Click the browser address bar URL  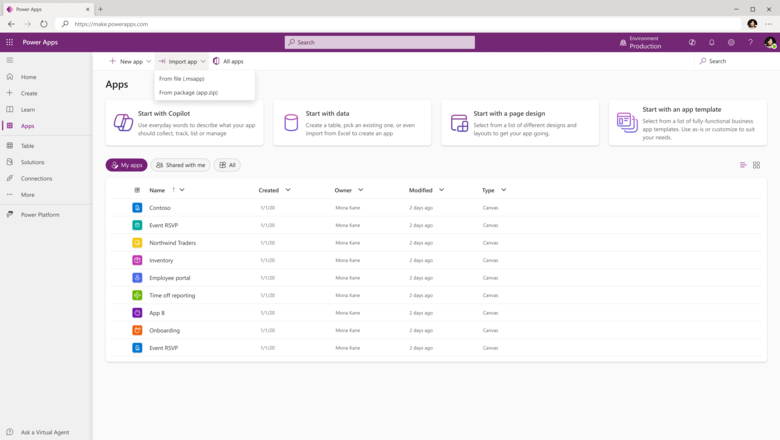(111, 24)
